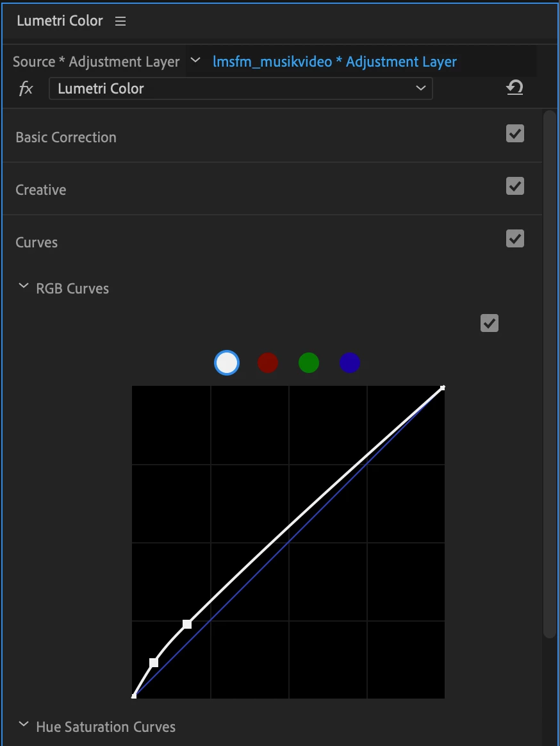This screenshot has height=746, width=560.
Task: Reset the Lumetri Color effect
Action: click(x=515, y=88)
